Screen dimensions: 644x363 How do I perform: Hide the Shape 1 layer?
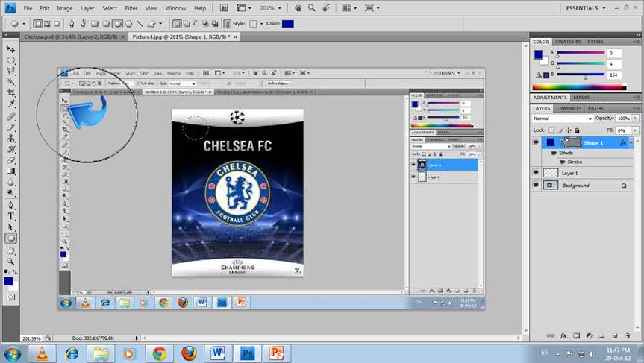pyautogui.click(x=536, y=142)
